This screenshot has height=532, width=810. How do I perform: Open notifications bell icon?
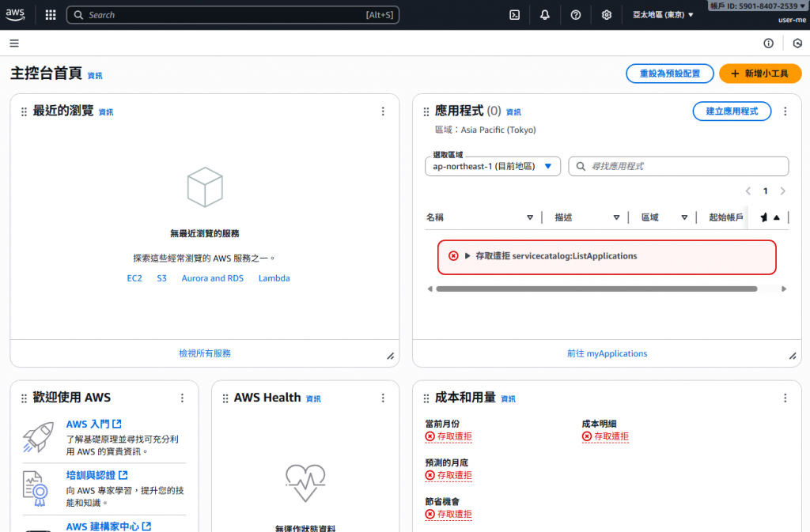(x=544, y=15)
